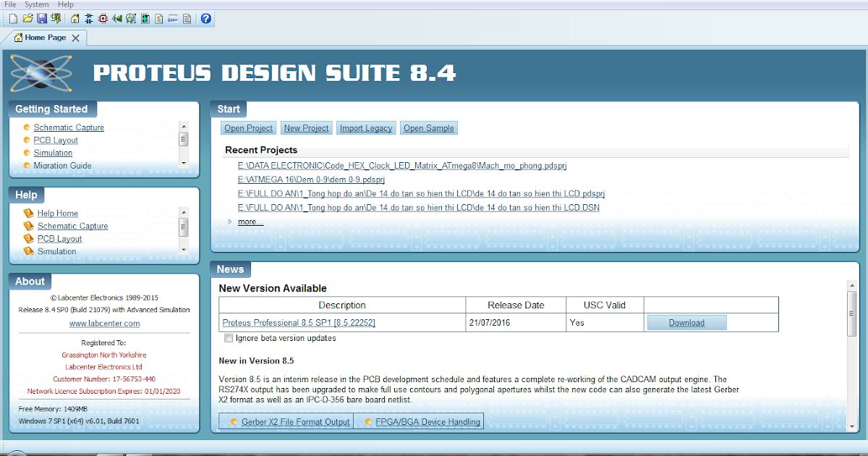Image resolution: width=868 pixels, height=456 pixels.
Task: Click the 'Customer Number: 17-56753-440' text
Action: pos(104,379)
